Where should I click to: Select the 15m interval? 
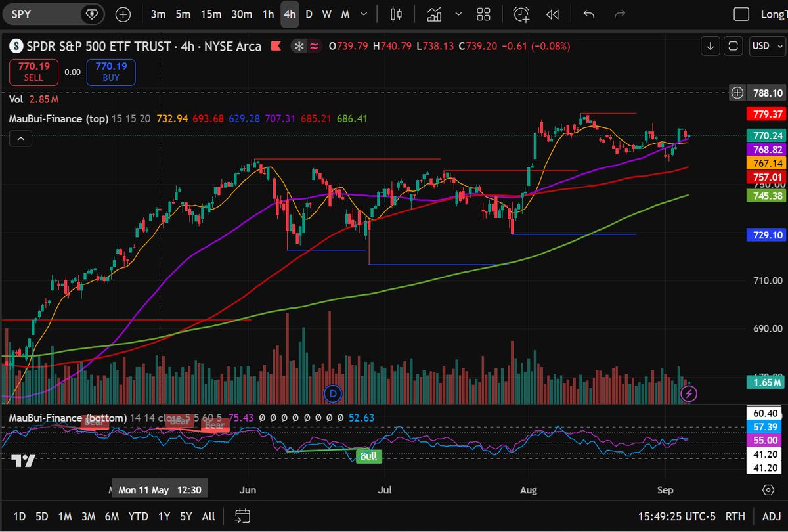[211, 14]
